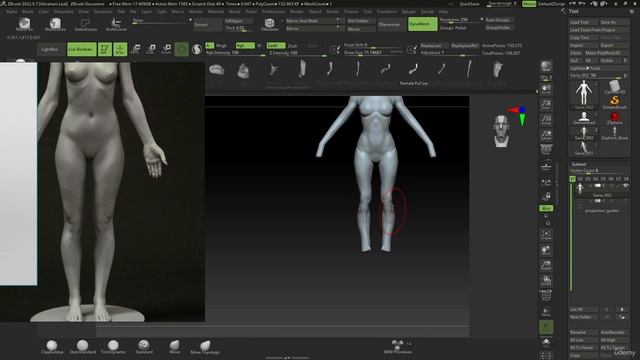The image size is (640, 360).
Task: Click the Actual size icon
Action: pyautogui.click(x=546, y=120)
